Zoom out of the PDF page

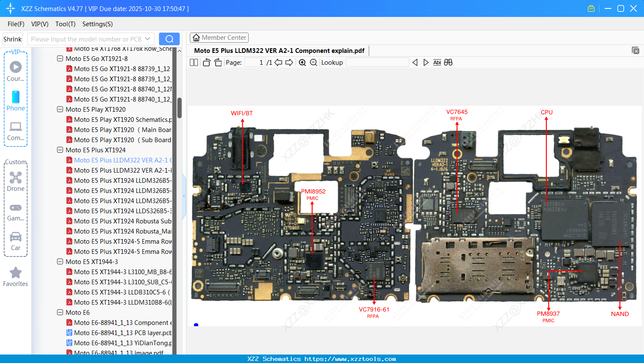(x=313, y=62)
